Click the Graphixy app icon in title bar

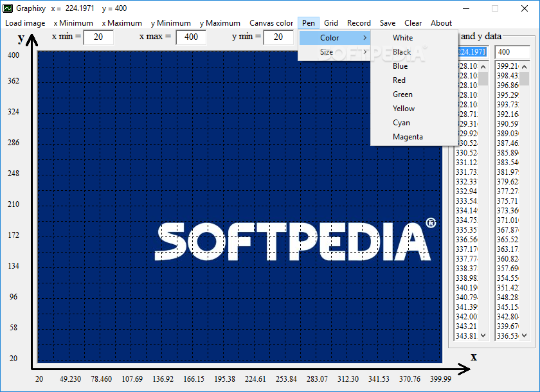(7, 8)
